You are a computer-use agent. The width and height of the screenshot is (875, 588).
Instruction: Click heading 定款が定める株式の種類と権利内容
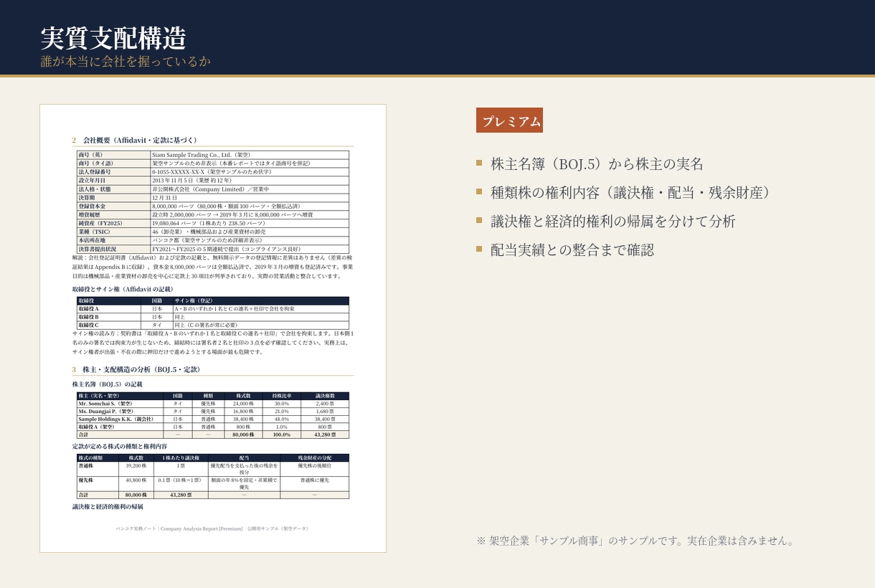[119, 446]
